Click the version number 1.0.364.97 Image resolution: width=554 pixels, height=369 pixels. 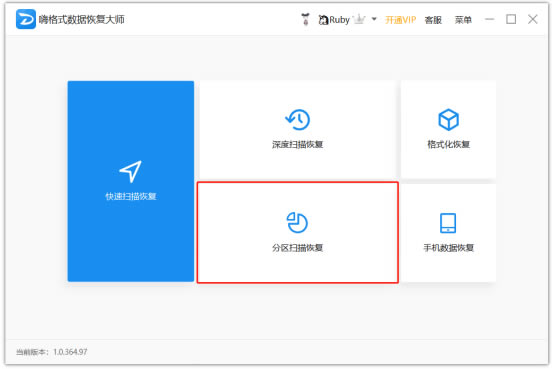[x=70, y=352]
